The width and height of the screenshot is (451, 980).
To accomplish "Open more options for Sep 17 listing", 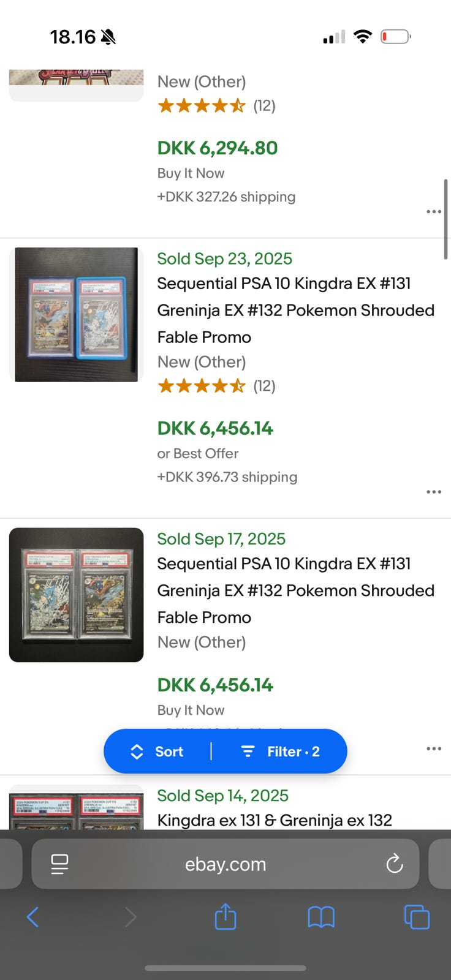I will pos(434,748).
